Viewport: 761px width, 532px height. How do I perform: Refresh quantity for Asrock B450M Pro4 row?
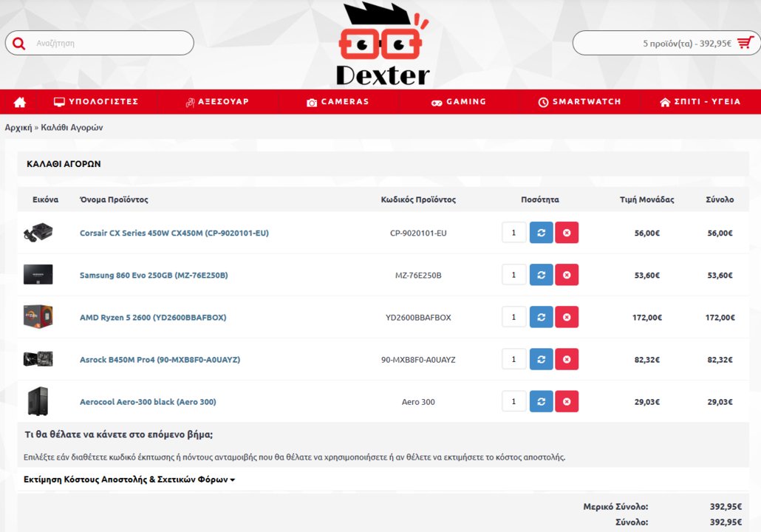coord(541,359)
